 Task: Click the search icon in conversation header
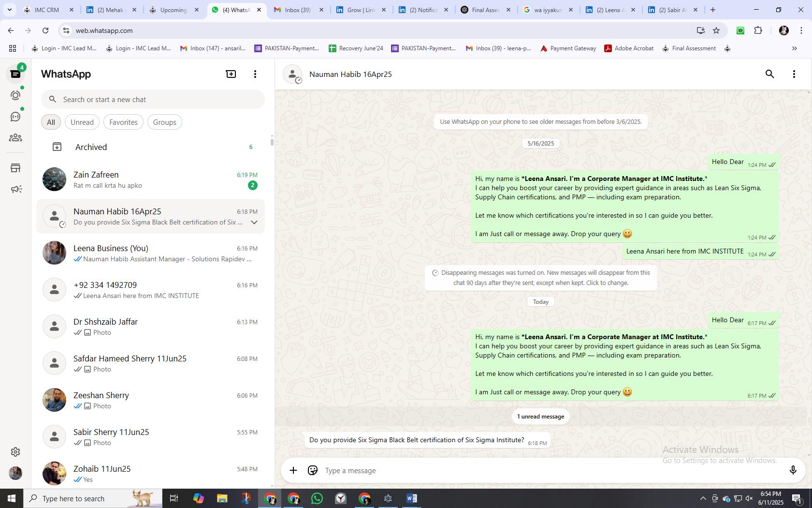point(770,74)
